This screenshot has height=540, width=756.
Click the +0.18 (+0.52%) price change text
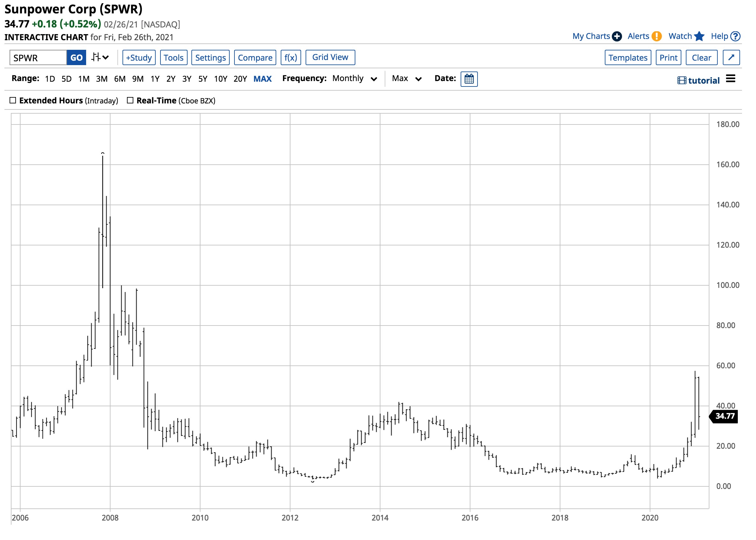[x=66, y=24]
